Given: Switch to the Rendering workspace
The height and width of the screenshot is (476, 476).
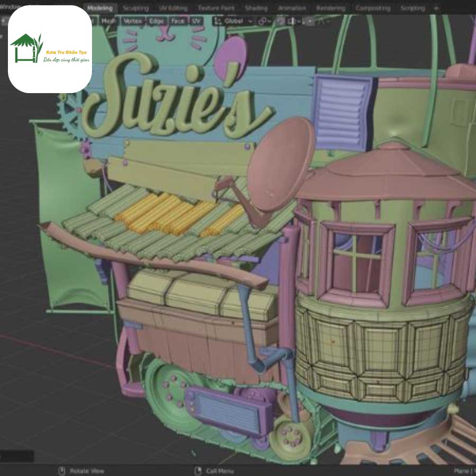Looking at the screenshot, I should (x=331, y=8).
